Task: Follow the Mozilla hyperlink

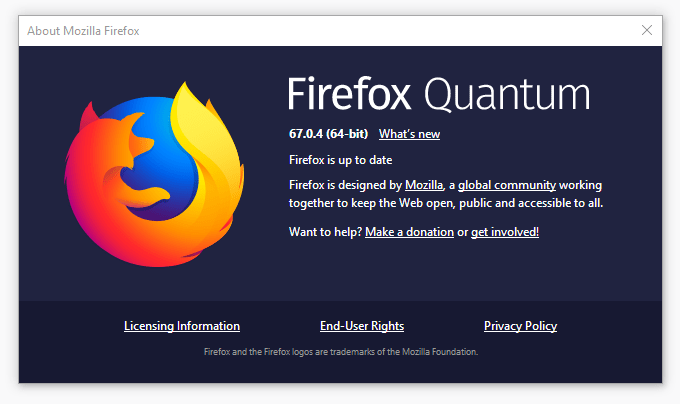Action: click(x=424, y=185)
